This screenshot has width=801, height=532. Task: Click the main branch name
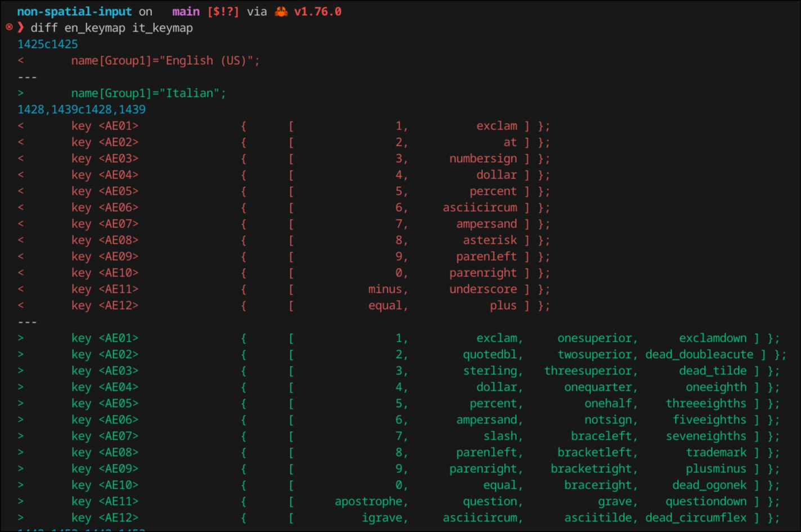186,11
